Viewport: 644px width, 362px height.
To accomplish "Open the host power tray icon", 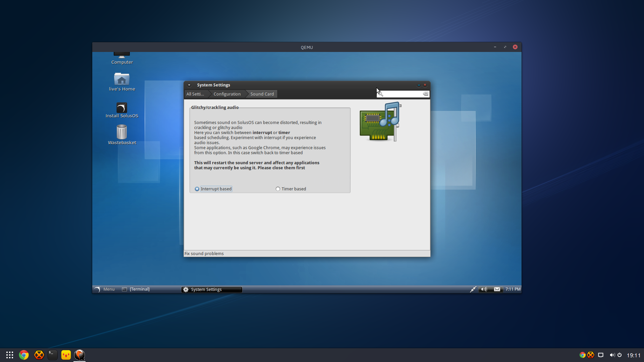I will [x=620, y=355].
